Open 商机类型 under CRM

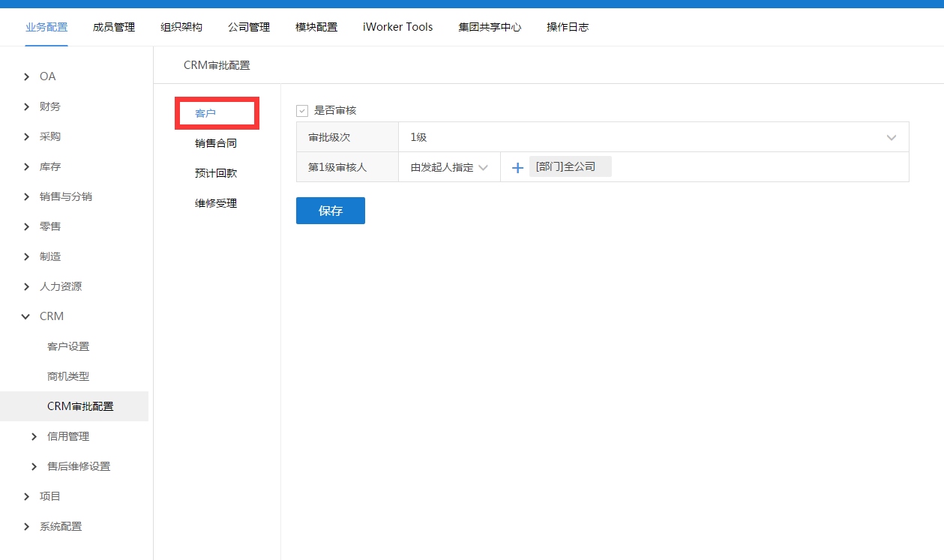[68, 376]
